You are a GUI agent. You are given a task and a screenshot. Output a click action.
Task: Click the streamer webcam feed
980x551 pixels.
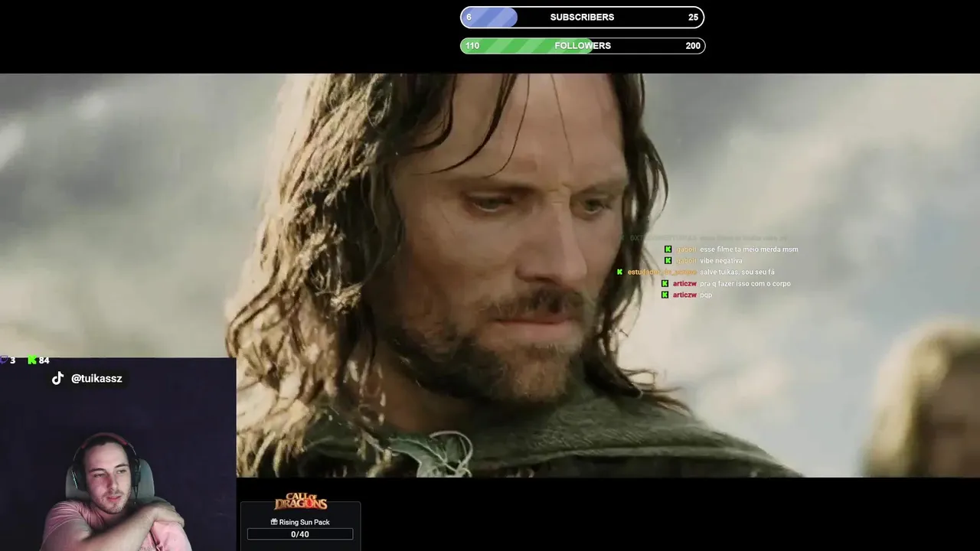click(x=118, y=454)
